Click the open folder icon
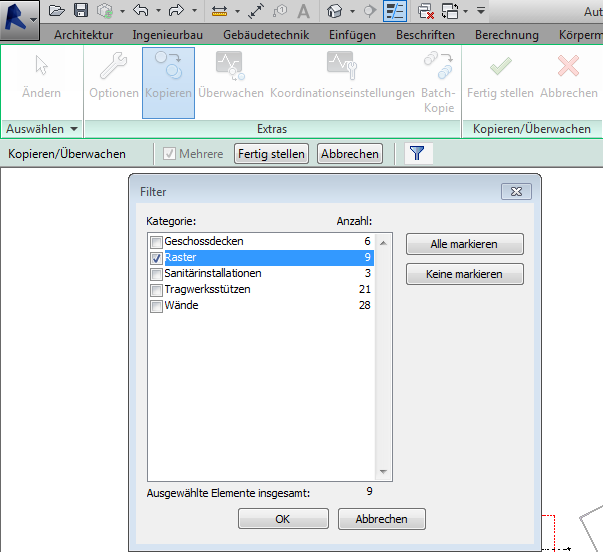Image resolution: width=603 pixels, height=552 pixels. [x=57, y=11]
